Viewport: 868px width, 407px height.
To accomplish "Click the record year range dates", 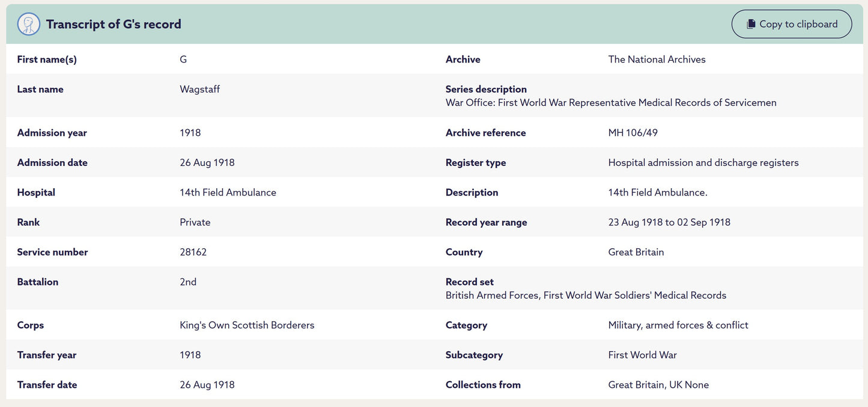I will [x=669, y=222].
